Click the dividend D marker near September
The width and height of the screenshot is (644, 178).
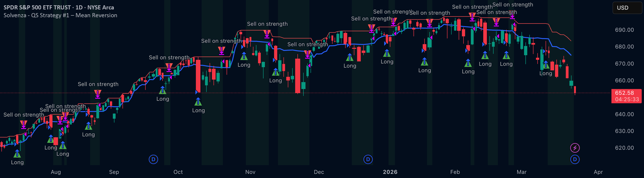[x=153, y=159]
